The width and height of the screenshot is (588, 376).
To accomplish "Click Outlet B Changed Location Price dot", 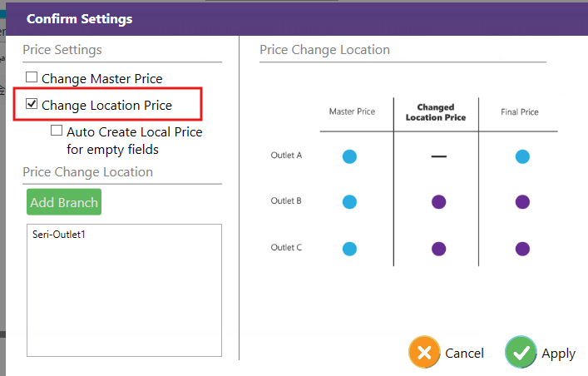I will point(438,202).
